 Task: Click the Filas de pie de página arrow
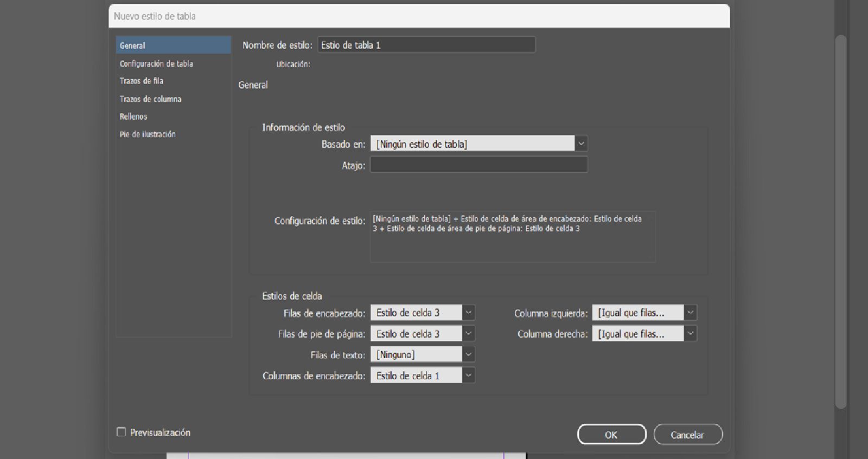[469, 334]
